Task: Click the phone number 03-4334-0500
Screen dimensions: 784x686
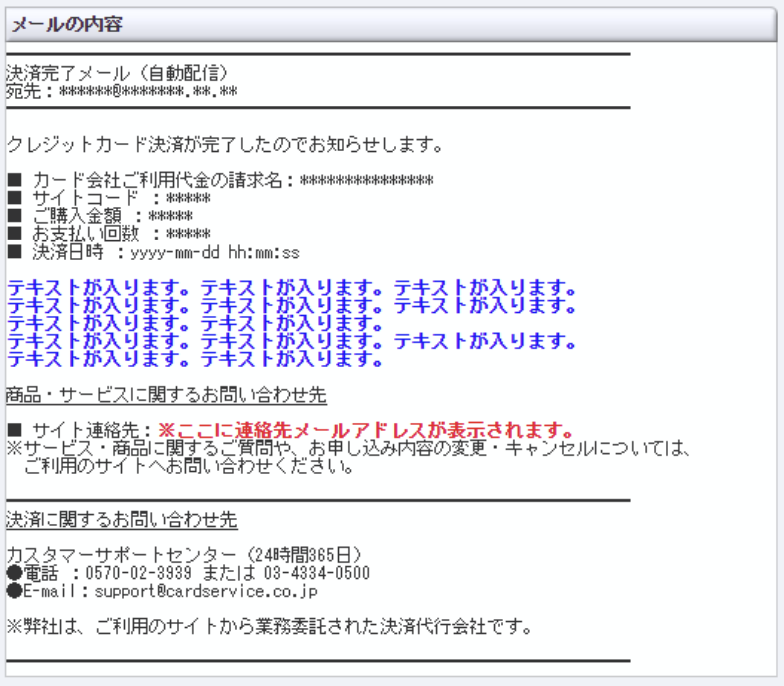Action: pyautogui.click(x=317, y=573)
